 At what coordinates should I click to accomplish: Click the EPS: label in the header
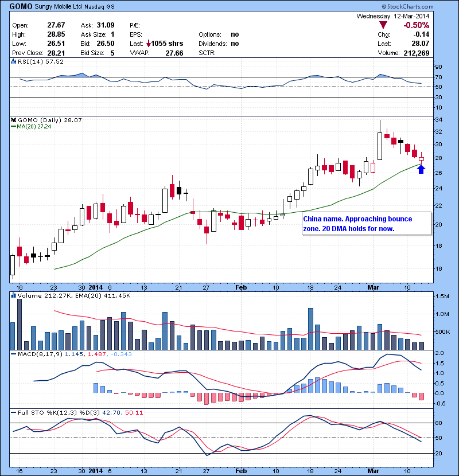[136, 34]
